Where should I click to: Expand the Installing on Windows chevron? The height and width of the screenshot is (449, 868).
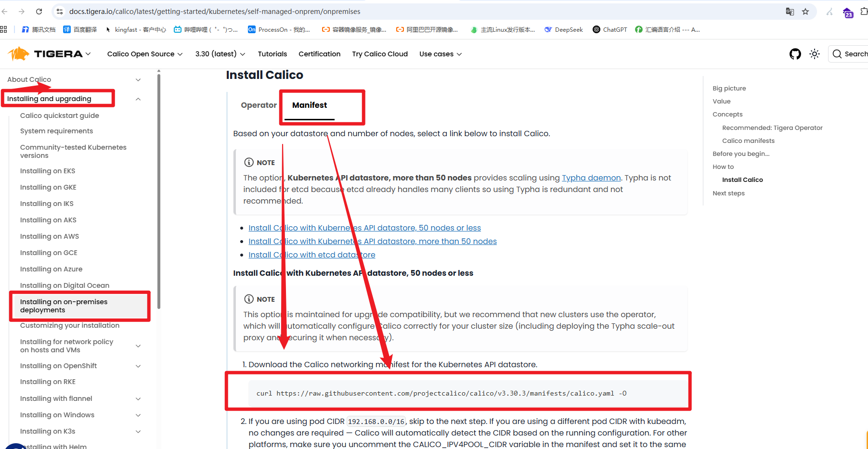coord(138,415)
